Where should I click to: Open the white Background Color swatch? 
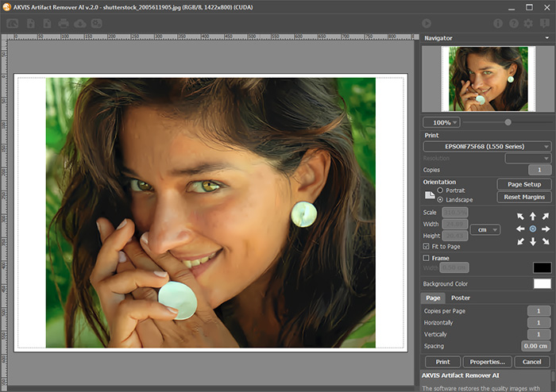(542, 283)
